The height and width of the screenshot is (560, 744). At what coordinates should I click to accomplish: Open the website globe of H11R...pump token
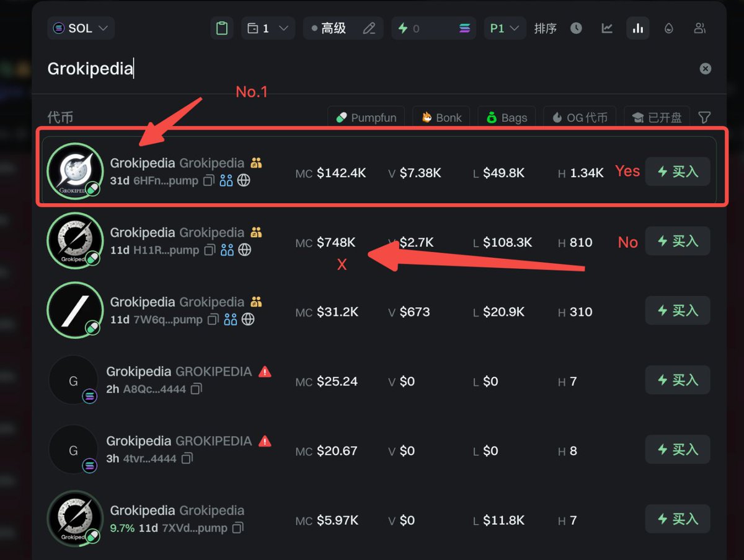pos(244,250)
